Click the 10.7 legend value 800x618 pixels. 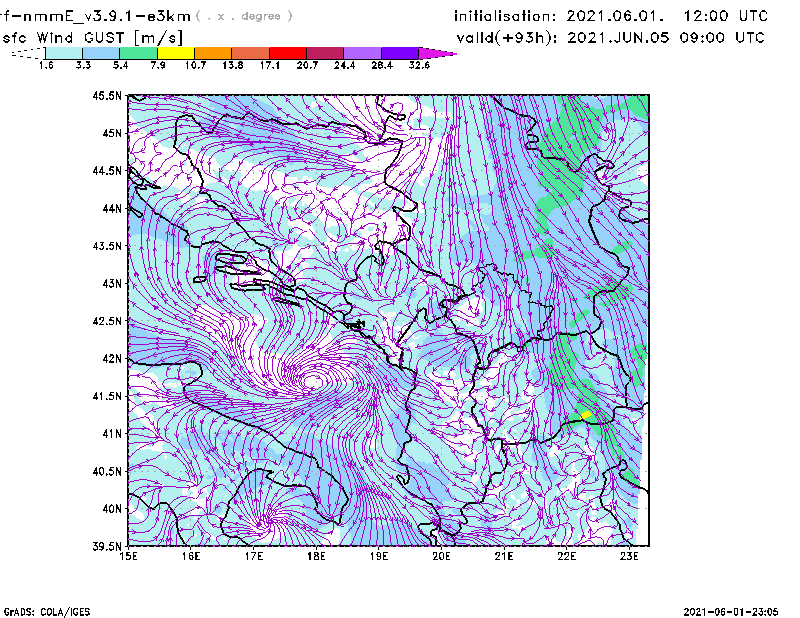(195, 65)
